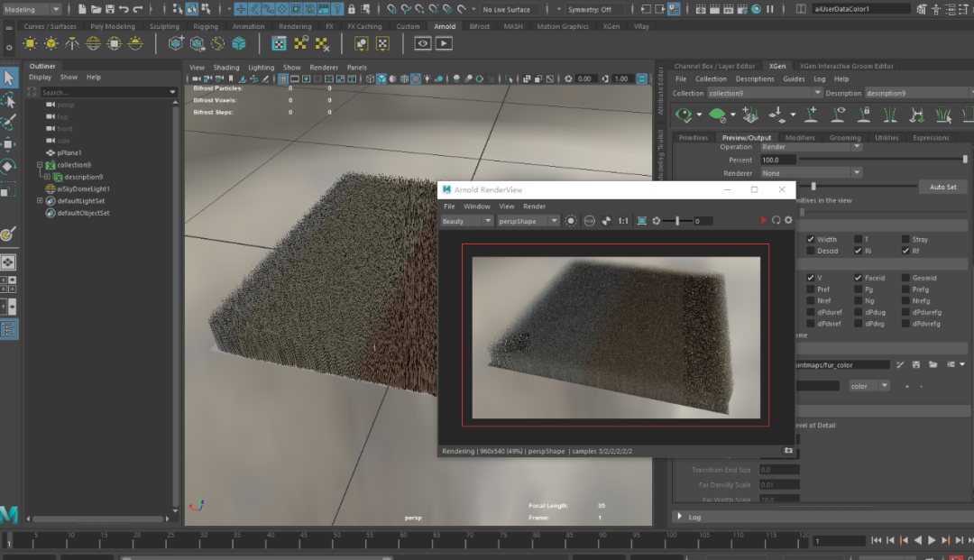Screen dimensions: 974x560
Task: Toggle the Faceid checkbox
Action: 857,278
